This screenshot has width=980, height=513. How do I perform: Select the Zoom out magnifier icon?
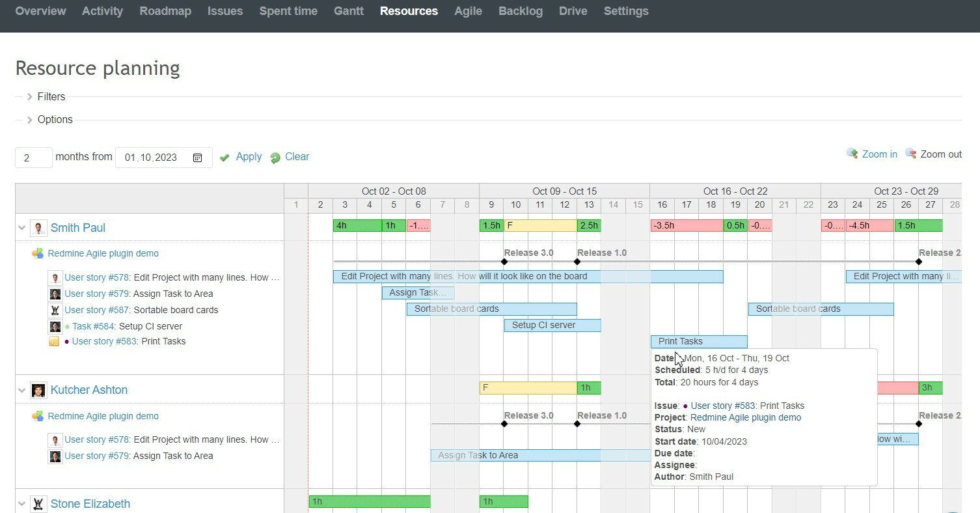(x=911, y=154)
